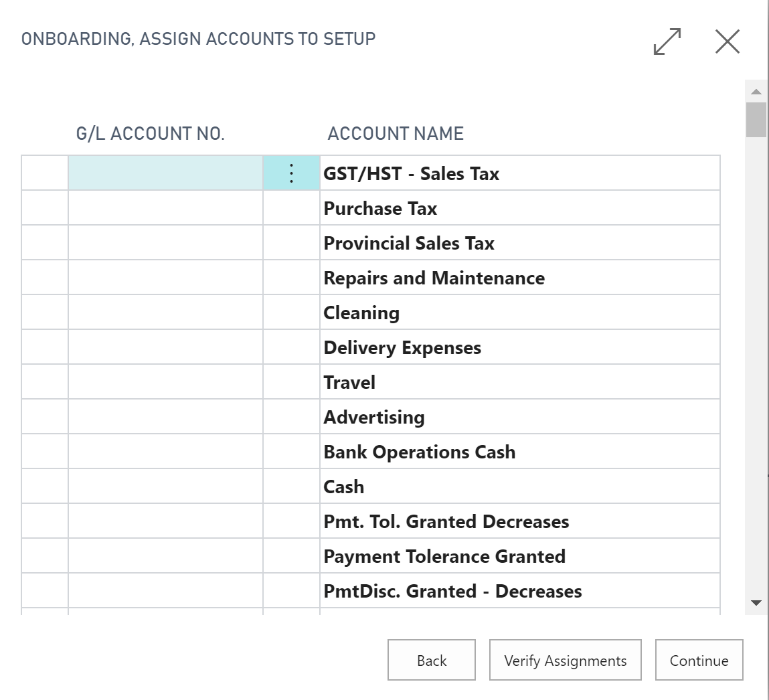Select the Bank Operations Cash row
The width and height of the screenshot is (769, 700).
tap(370, 452)
